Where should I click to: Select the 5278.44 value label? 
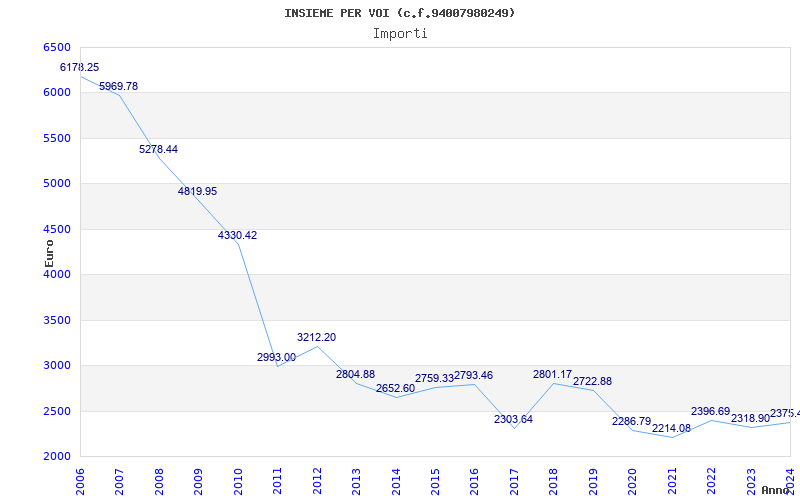coord(158,150)
